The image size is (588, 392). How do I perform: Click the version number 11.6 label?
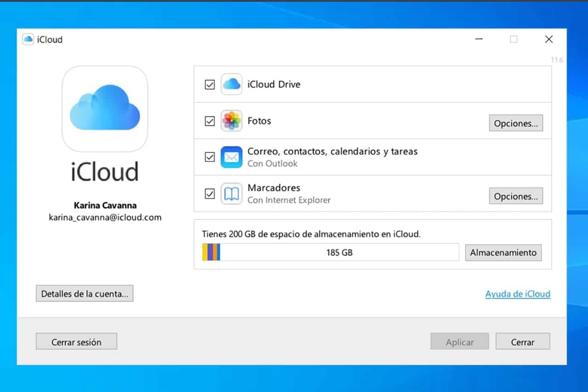click(x=557, y=60)
